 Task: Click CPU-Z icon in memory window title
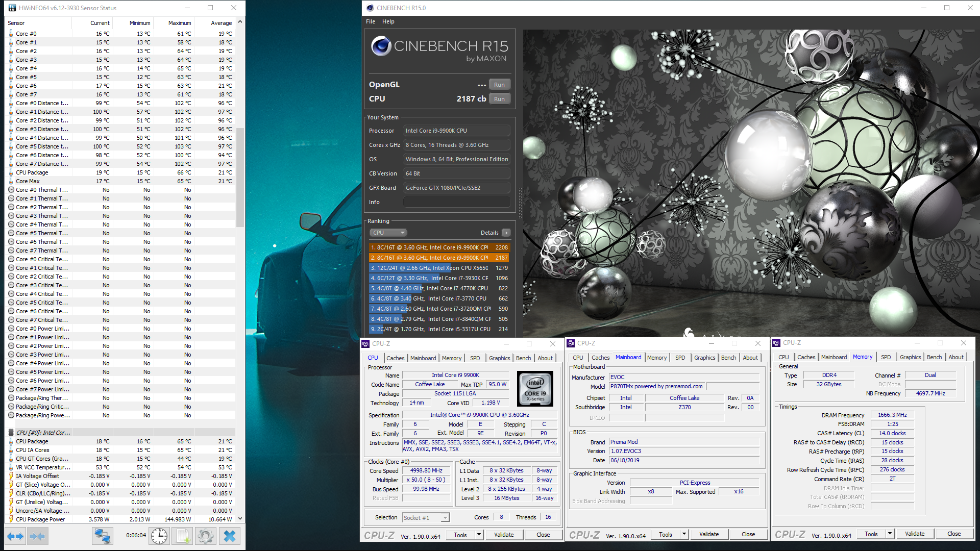tap(776, 343)
